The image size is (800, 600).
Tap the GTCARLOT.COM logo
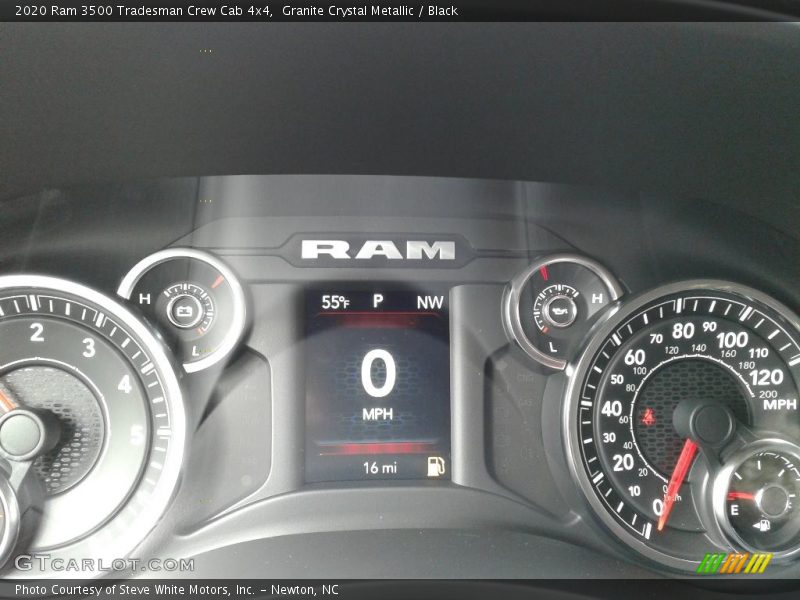click(x=104, y=564)
